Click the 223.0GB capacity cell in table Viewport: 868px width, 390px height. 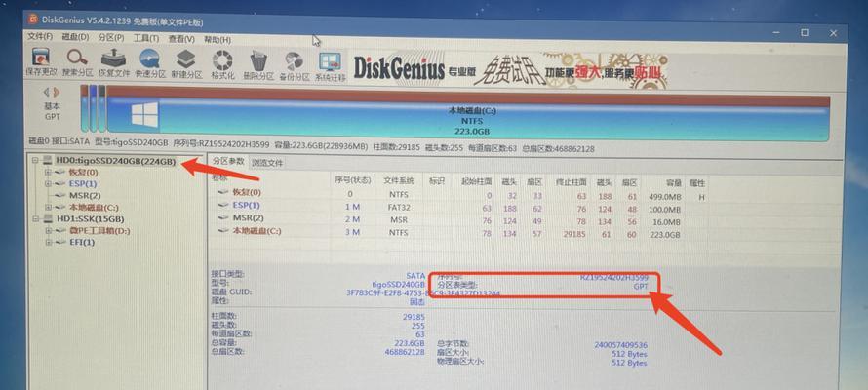click(665, 235)
